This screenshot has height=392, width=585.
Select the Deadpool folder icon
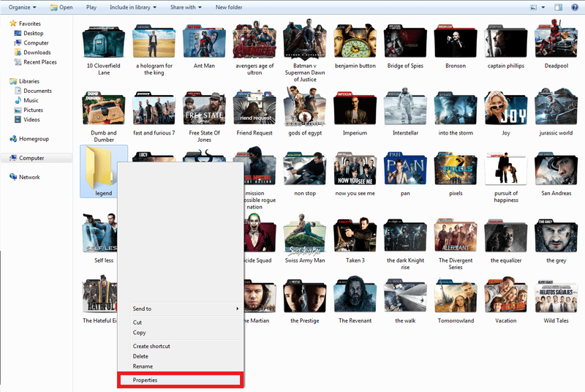click(x=556, y=39)
